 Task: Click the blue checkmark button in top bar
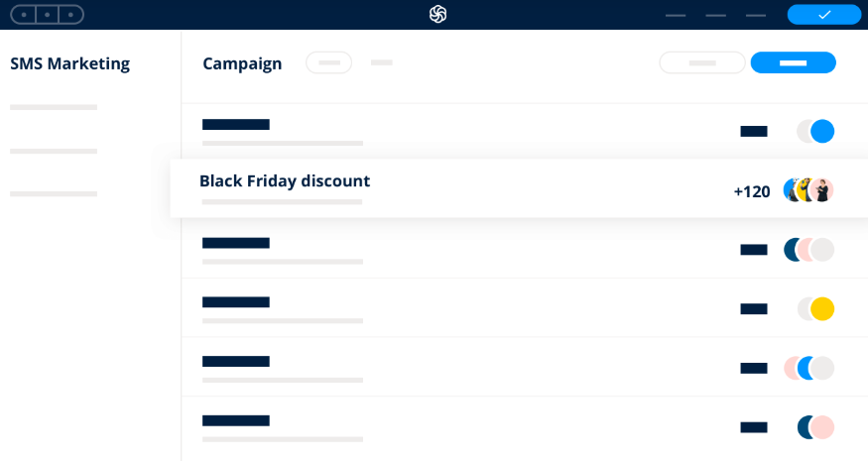824,15
